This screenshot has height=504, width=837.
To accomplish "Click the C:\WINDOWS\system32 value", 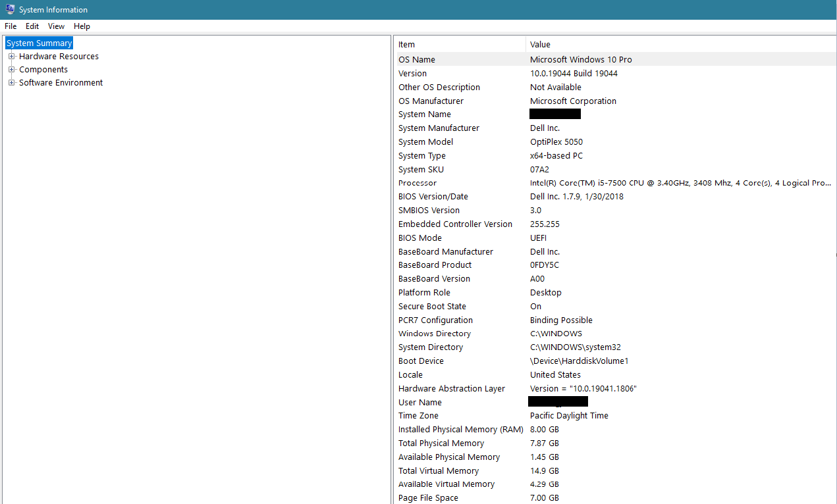I will 576,347.
